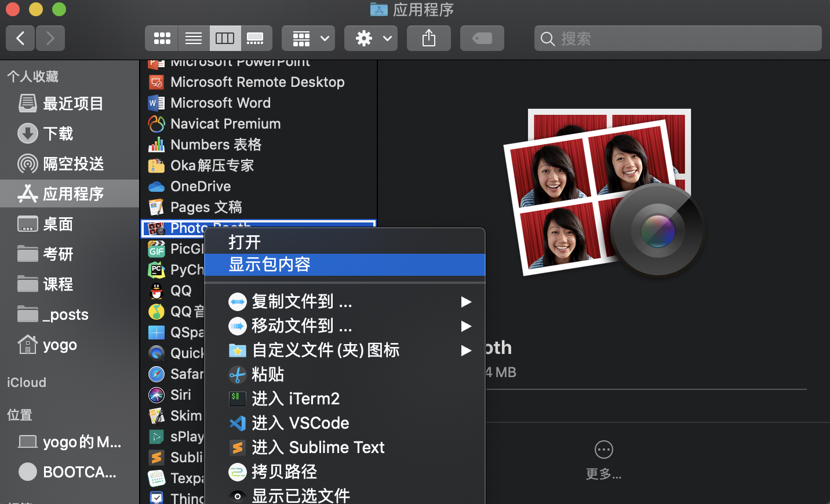The height and width of the screenshot is (504, 830).
Task: Select the Safari compass icon
Action: (156, 374)
